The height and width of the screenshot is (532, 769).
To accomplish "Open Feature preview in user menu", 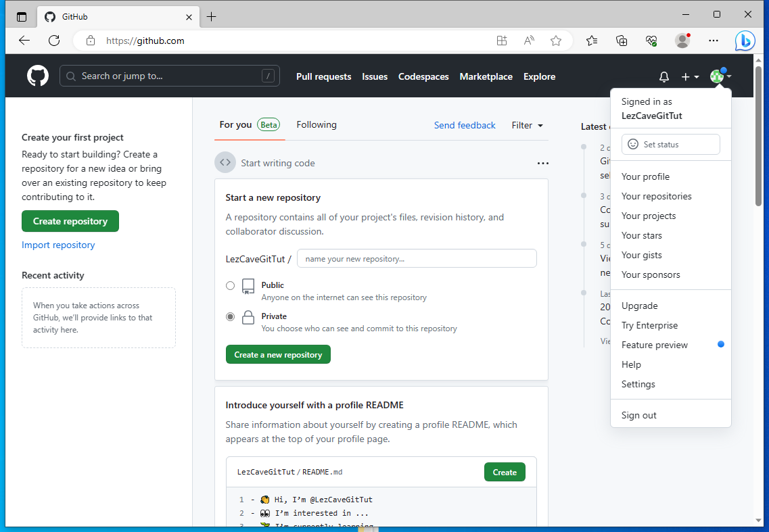I will (670, 345).
